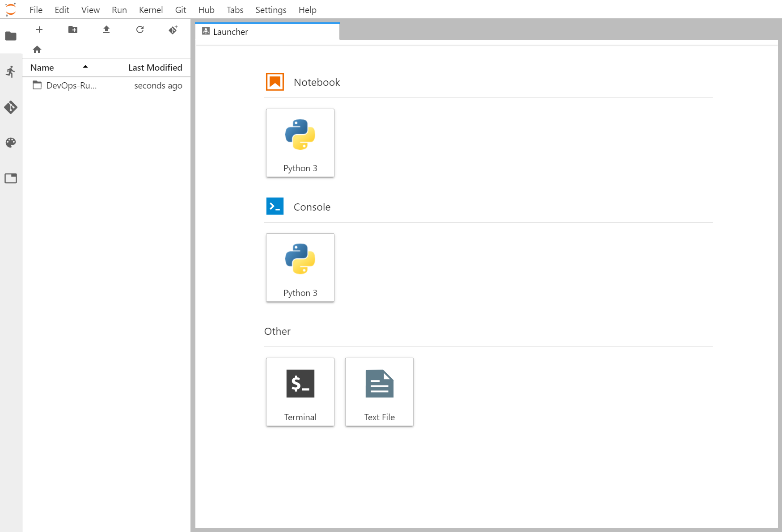Create a New Folder with toolbar icon
The width and height of the screenshot is (782, 532).
pyautogui.click(x=73, y=30)
